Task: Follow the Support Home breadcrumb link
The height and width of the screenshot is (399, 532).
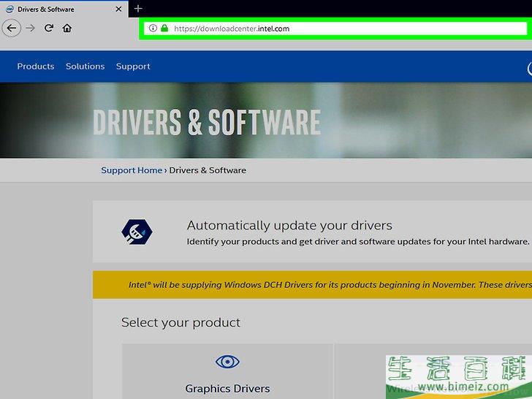Action: click(x=132, y=170)
